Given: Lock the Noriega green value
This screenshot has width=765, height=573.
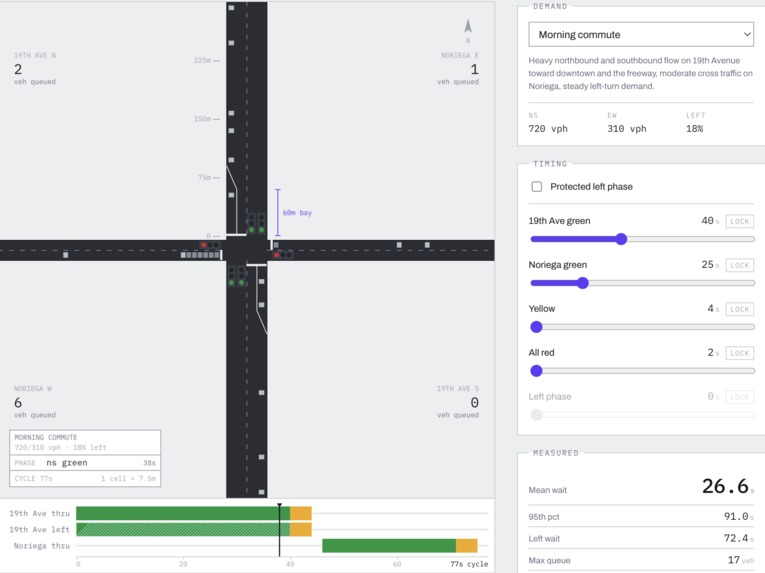Looking at the screenshot, I should [x=740, y=265].
